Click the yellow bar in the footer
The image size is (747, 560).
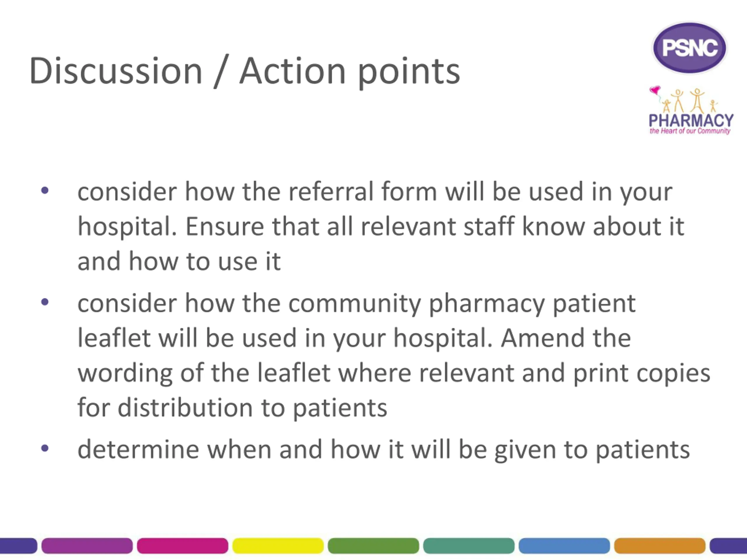(278, 545)
